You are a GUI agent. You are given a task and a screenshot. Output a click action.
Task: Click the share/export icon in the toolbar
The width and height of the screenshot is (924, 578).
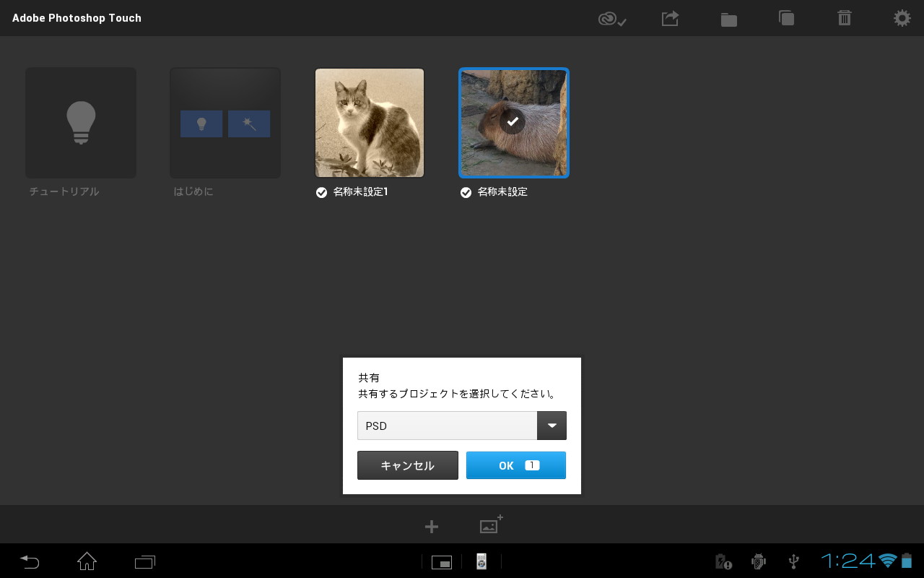669,19
